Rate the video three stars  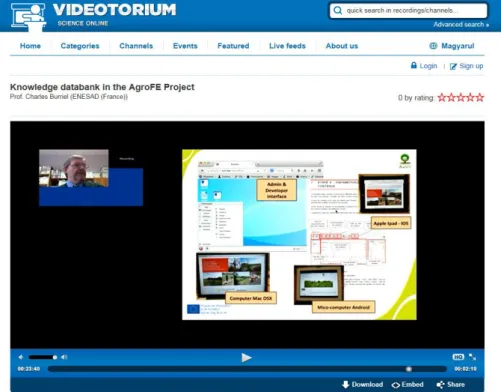pyautogui.click(x=461, y=98)
